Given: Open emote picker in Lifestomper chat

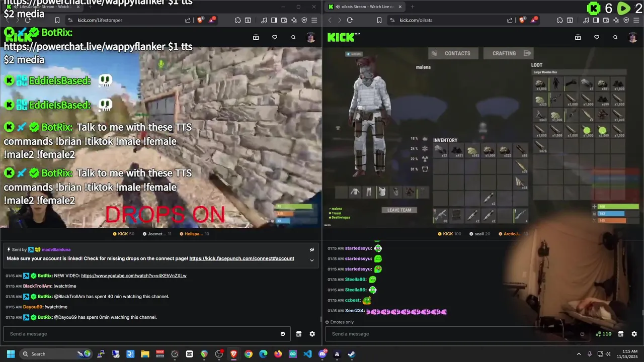Looking at the screenshot, I should pos(283,334).
